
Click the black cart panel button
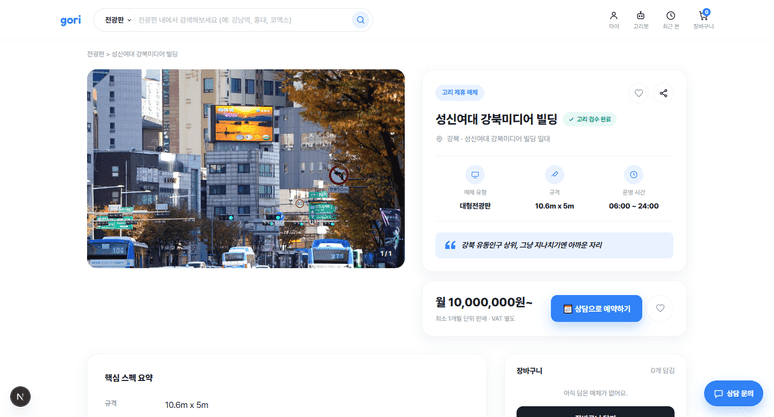coord(595,412)
